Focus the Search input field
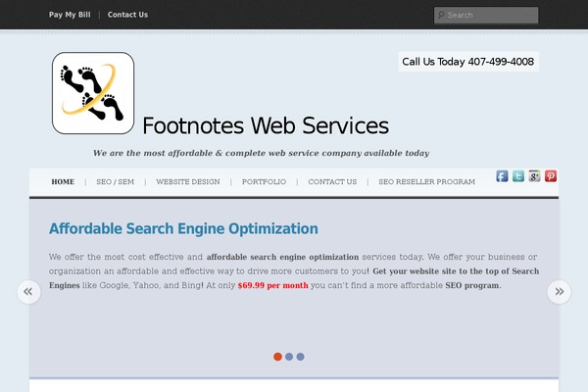This screenshot has height=392, width=588. [486, 15]
